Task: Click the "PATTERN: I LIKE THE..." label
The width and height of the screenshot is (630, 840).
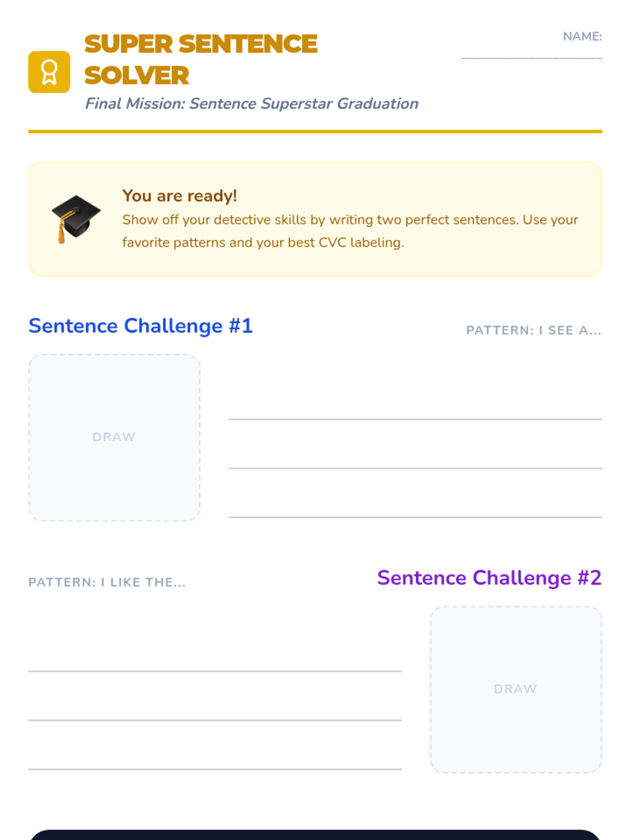Action: [107, 582]
